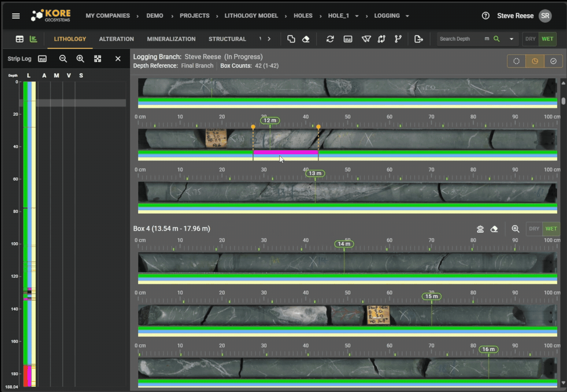Click the Search Depth input field
The width and height of the screenshot is (567, 392).
pos(461,39)
